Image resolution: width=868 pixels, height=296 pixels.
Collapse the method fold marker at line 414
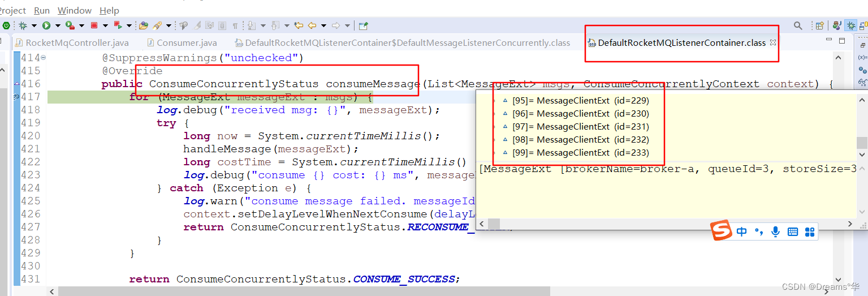pos(44,58)
